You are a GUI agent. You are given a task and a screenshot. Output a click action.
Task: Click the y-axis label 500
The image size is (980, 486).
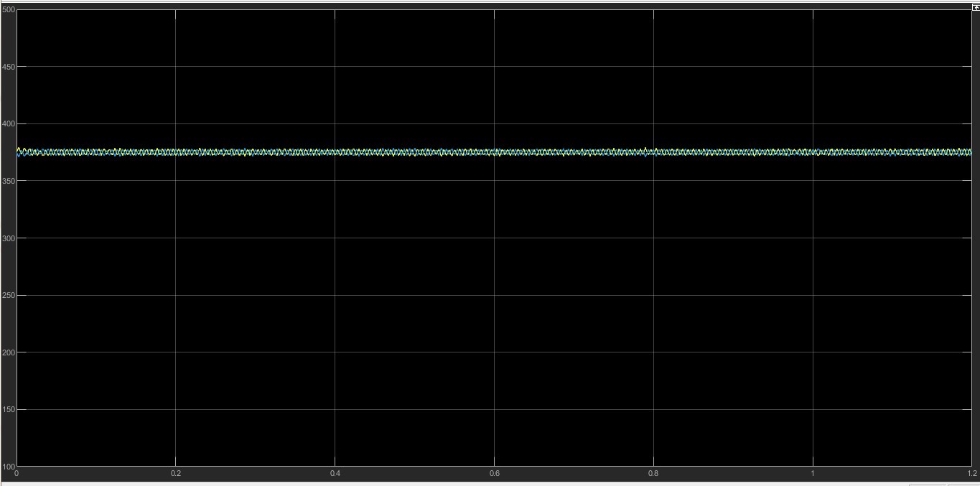tap(8, 10)
